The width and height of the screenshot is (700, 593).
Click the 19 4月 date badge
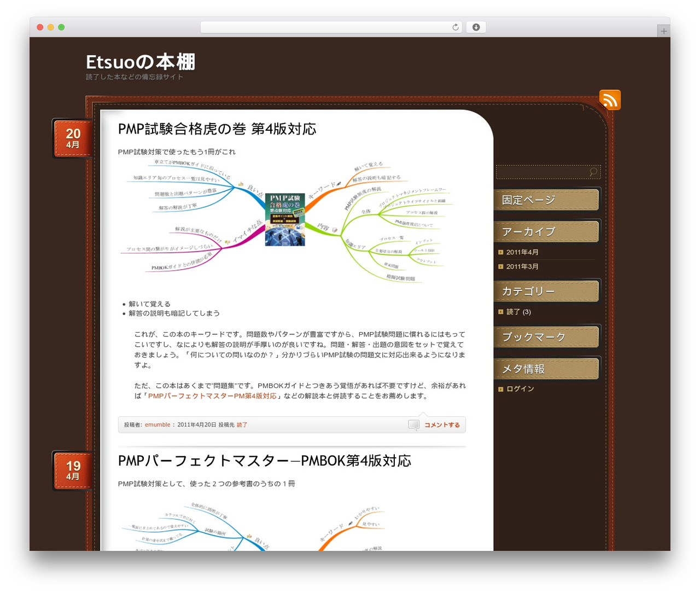pyautogui.click(x=73, y=470)
